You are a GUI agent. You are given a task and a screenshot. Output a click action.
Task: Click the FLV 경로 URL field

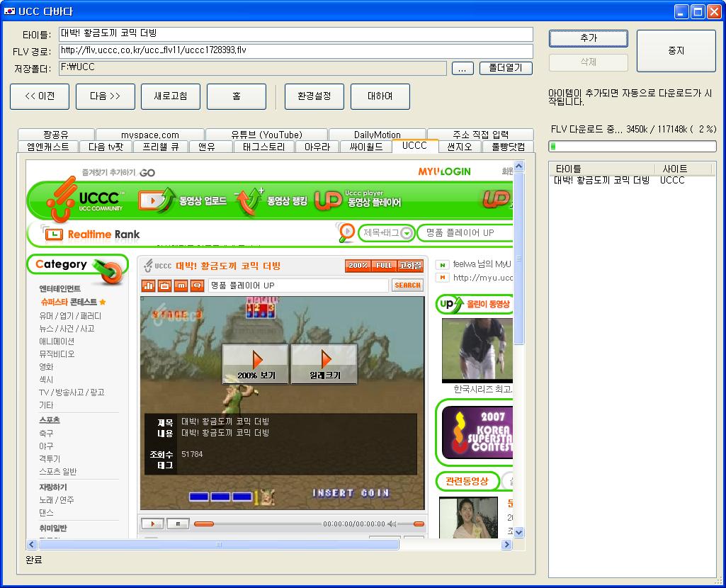pyautogui.click(x=296, y=51)
